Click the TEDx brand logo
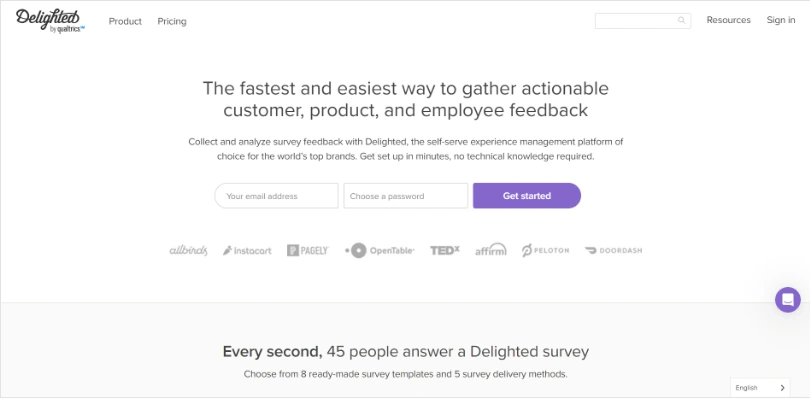The width and height of the screenshot is (810, 398). 445,251
